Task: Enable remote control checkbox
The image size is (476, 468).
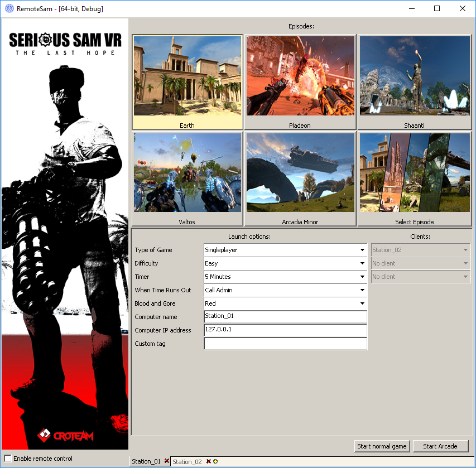Action: point(8,459)
